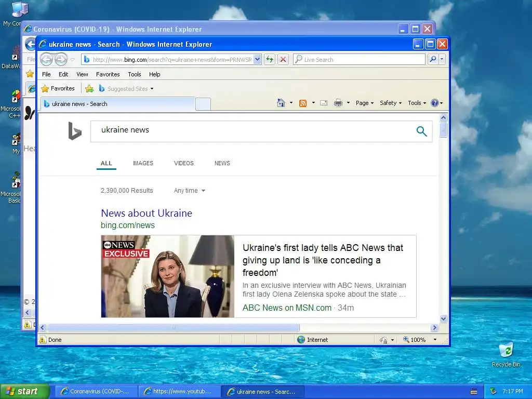This screenshot has width=532, height=399.
Task: Open the Safety command bar menu
Action: tap(391, 103)
